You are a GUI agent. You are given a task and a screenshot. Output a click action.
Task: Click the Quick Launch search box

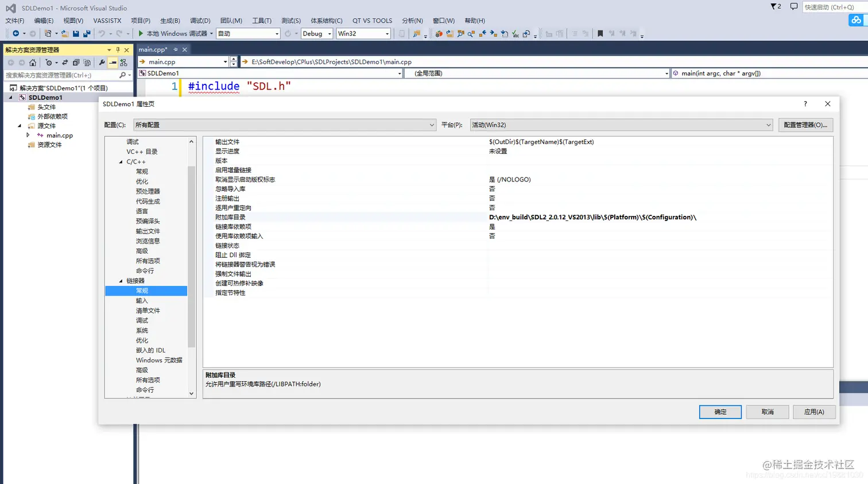(834, 7)
